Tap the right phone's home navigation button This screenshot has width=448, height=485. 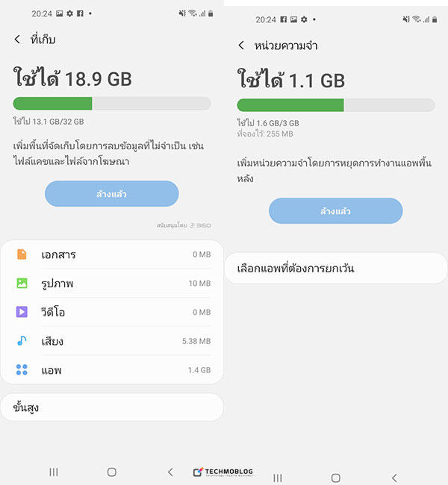tap(335, 478)
